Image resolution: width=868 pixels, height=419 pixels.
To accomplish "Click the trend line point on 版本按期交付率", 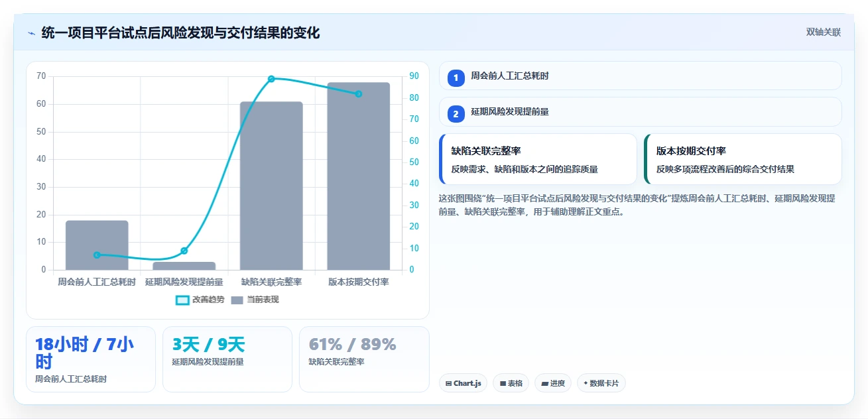I will tap(358, 94).
